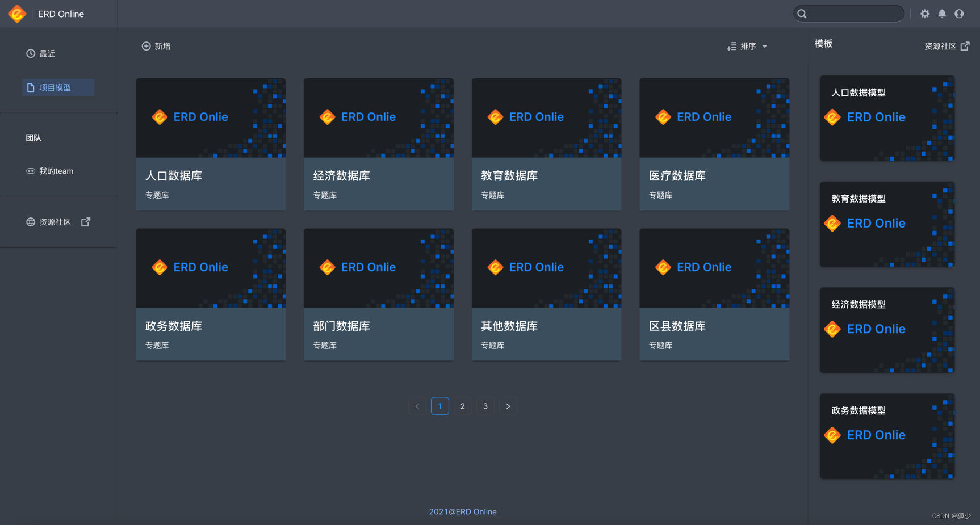Image resolution: width=980 pixels, height=525 pixels.
Task: Open the 排序 sort dropdown
Action: tap(747, 46)
